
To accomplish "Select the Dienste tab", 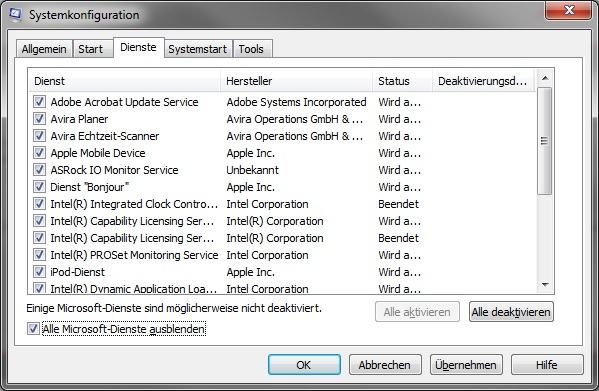I will (138, 47).
